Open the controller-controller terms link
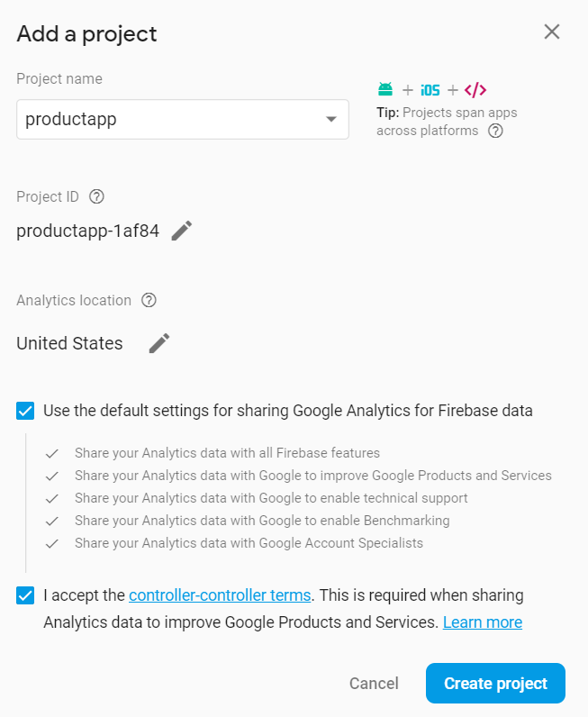The height and width of the screenshot is (717, 588). pyautogui.click(x=220, y=595)
